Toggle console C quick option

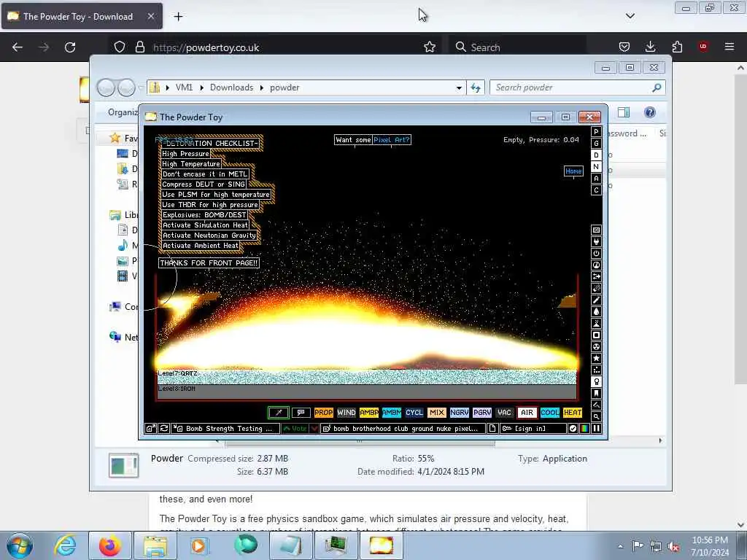point(596,190)
